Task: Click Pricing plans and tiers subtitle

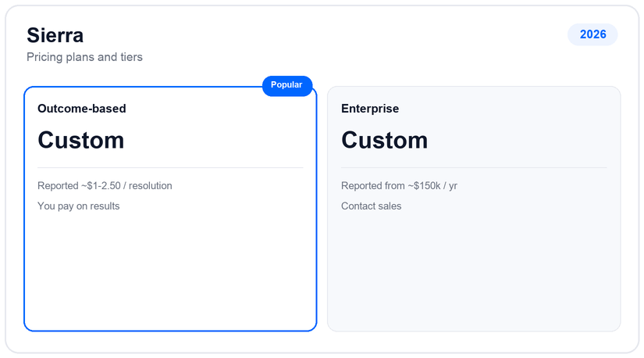Action: coord(84,57)
